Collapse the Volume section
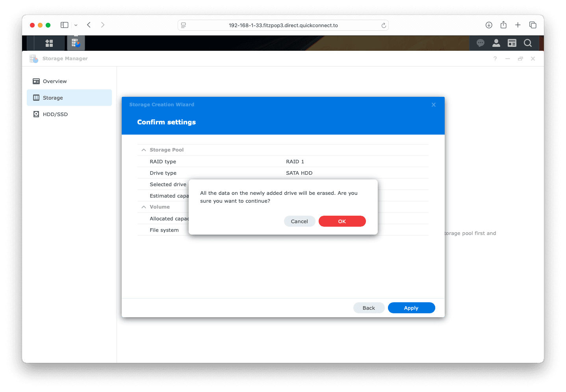 pyautogui.click(x=144, y=207)
